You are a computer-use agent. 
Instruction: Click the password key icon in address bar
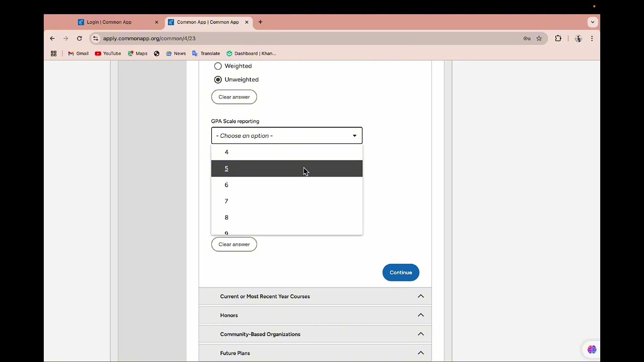pos(527,38)
